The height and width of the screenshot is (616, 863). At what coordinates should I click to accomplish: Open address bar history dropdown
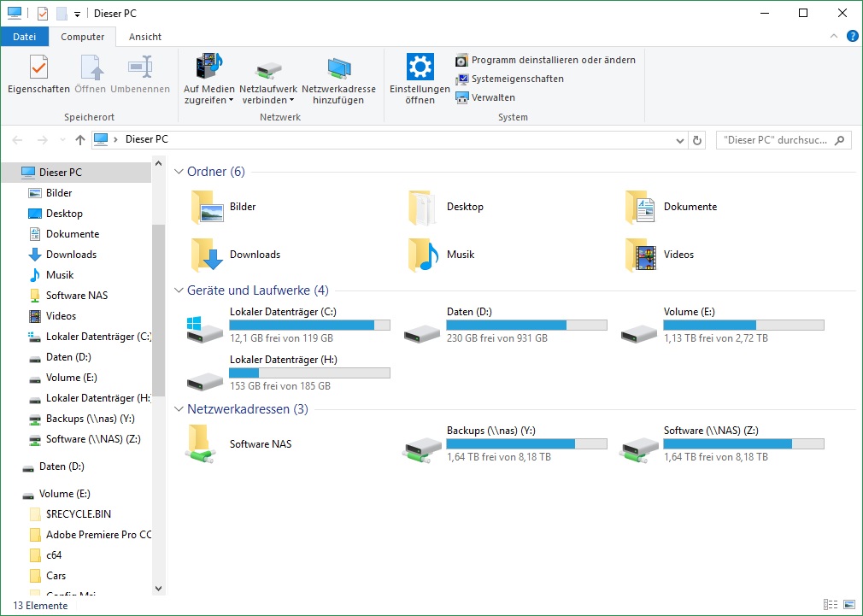(x=680, y=141)
